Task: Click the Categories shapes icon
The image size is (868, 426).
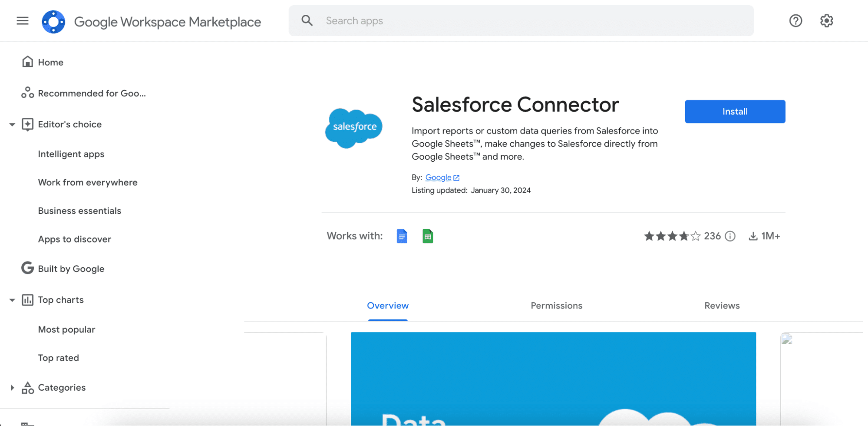Action: (27, 387)
